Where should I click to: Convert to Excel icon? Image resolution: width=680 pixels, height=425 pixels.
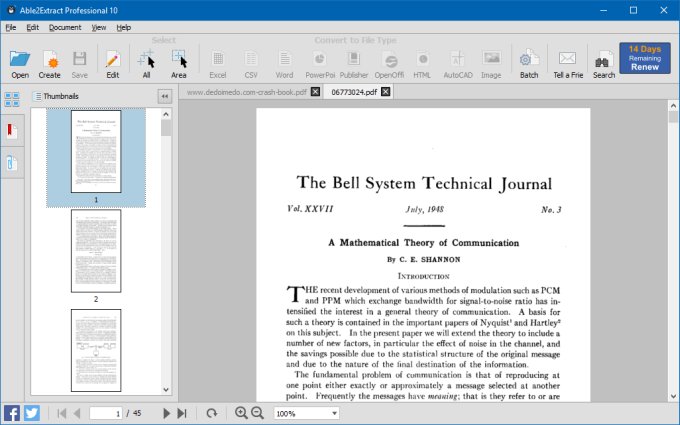coord(218,64)
